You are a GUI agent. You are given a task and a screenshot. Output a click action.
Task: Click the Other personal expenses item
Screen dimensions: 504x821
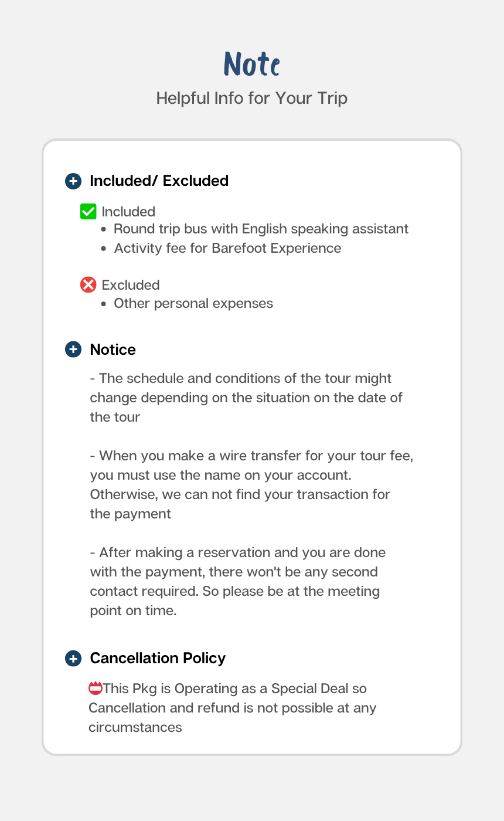click(x=193, y=304)
